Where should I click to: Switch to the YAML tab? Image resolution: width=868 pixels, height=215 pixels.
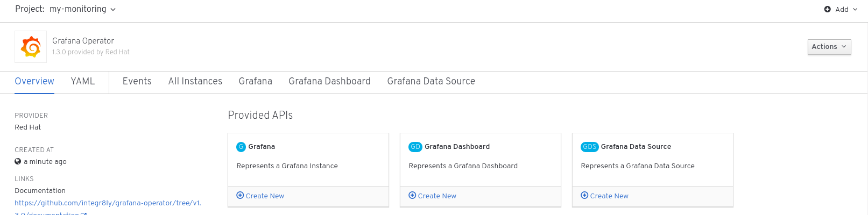(x=83, y=81)
